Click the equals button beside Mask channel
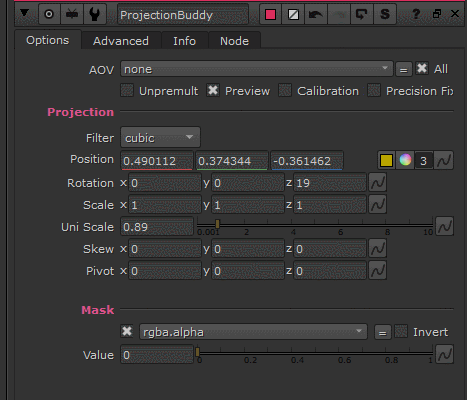The width and height of the screenshot is (467, 400). tap(383, 332)
